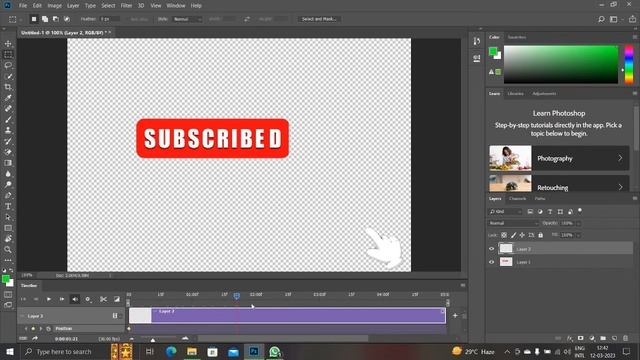Image resolution: width=640 pixels, height=360 pixels.
Task: Select the Crop tool
Action: tap(8, 87)
